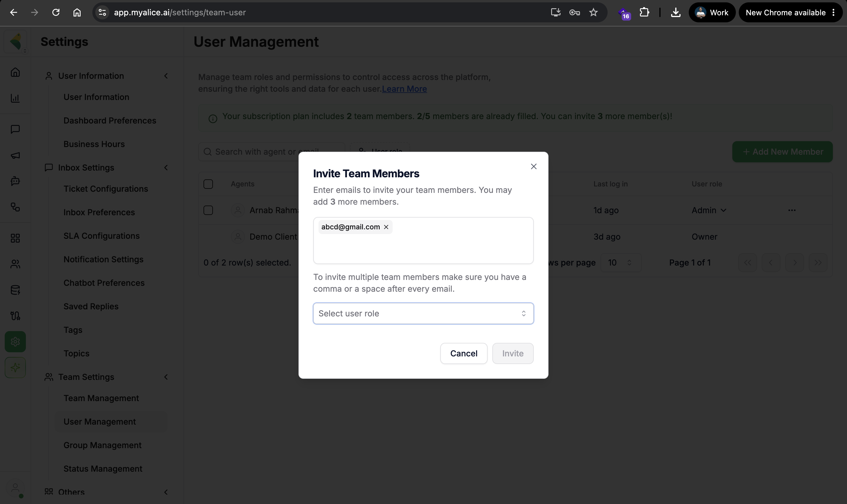847x504 pixels.
Task: Open the rows per page selector
Action: [x=621, y=263]
